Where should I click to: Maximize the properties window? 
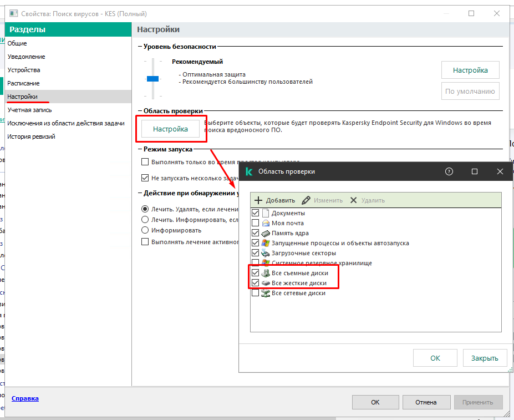(471, 13)
